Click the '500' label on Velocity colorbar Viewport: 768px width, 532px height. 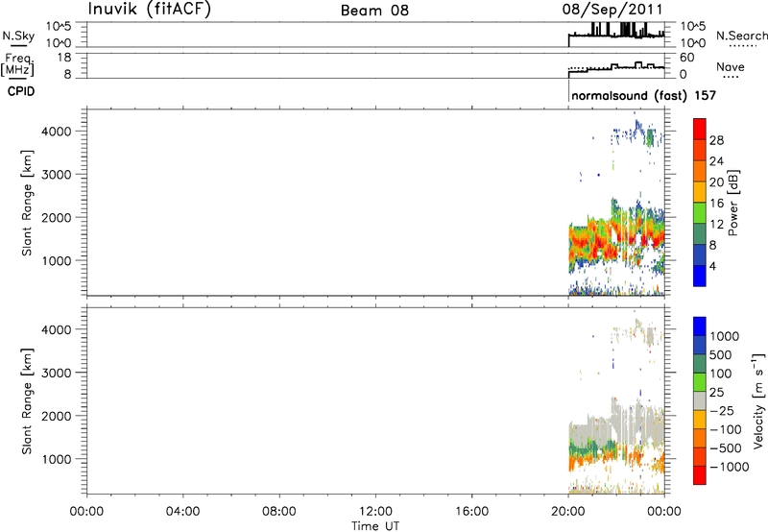[x=721, y=354]
